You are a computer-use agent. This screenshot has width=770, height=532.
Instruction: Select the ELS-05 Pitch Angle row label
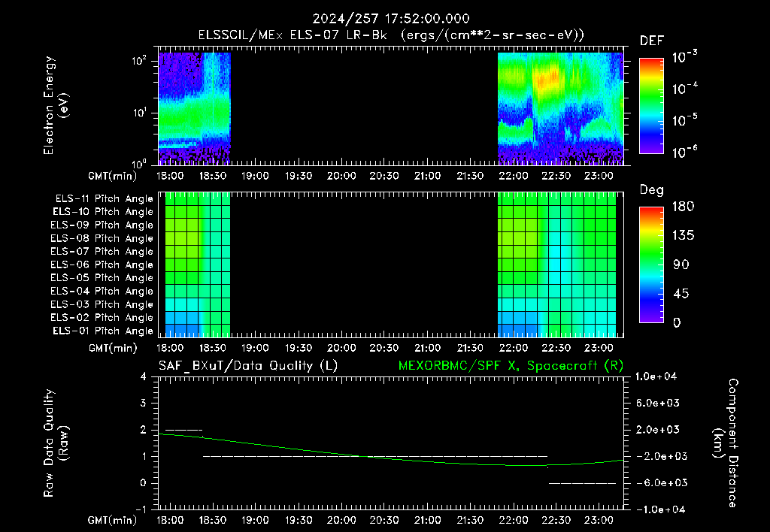pos(102,278)
